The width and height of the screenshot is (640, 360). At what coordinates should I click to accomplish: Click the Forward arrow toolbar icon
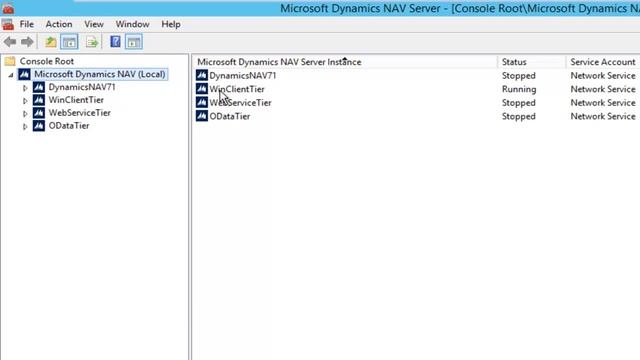click(x=27, y=42)
